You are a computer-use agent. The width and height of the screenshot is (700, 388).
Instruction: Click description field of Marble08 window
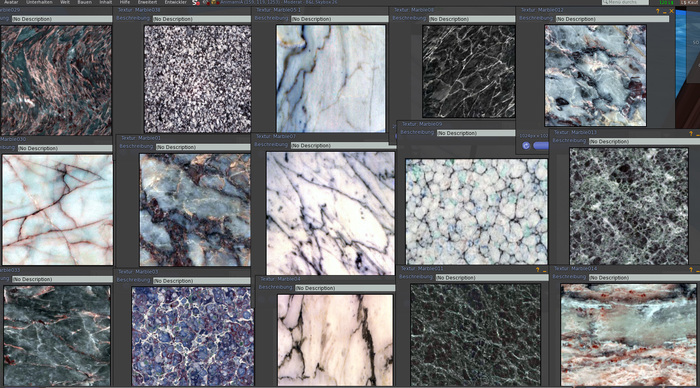pos(472,19)
